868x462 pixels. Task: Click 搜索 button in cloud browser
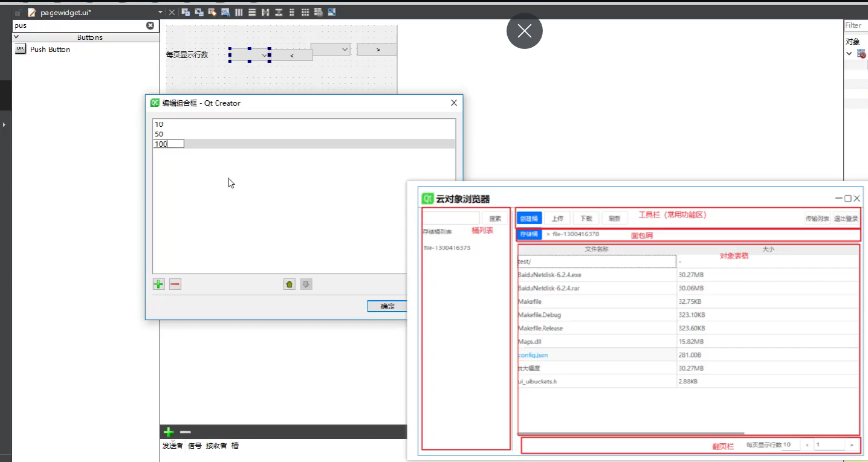pyautogui.click(x=495, y=219)
